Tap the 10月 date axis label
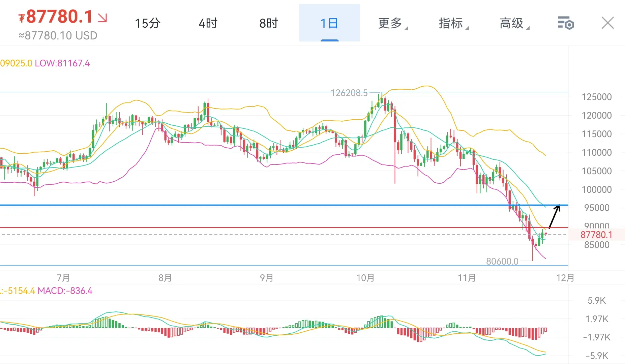Image resolution: width=625 pixels, height=364 pixels. pyautogui.click(x=365, y=278)
